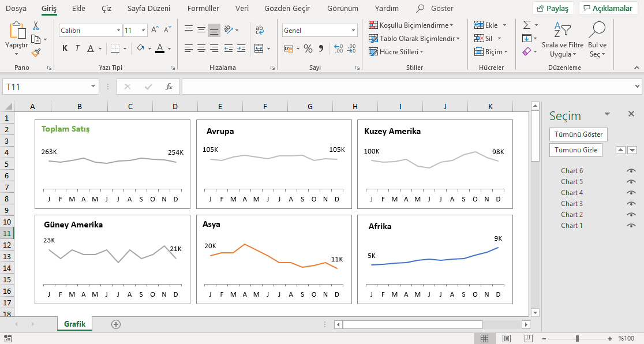Switch to the Görünüm tab
644x344 pixels.
(x=343, y=8)
